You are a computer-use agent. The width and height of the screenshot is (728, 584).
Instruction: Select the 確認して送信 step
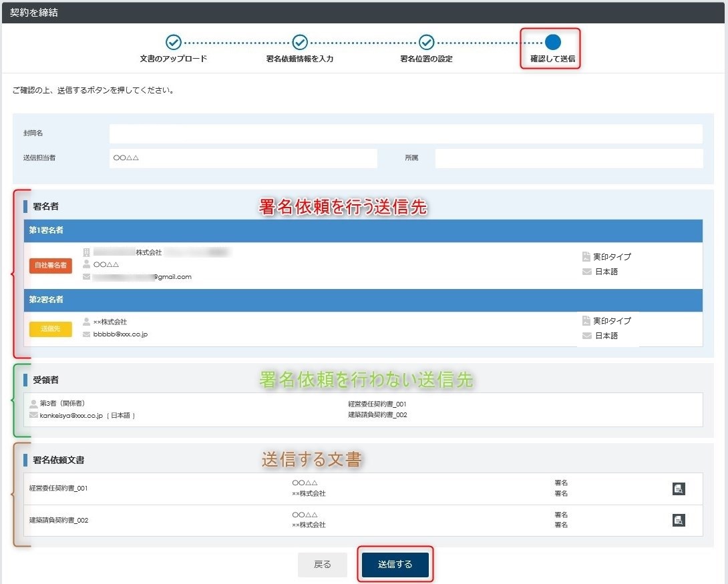tap(552, 48)
